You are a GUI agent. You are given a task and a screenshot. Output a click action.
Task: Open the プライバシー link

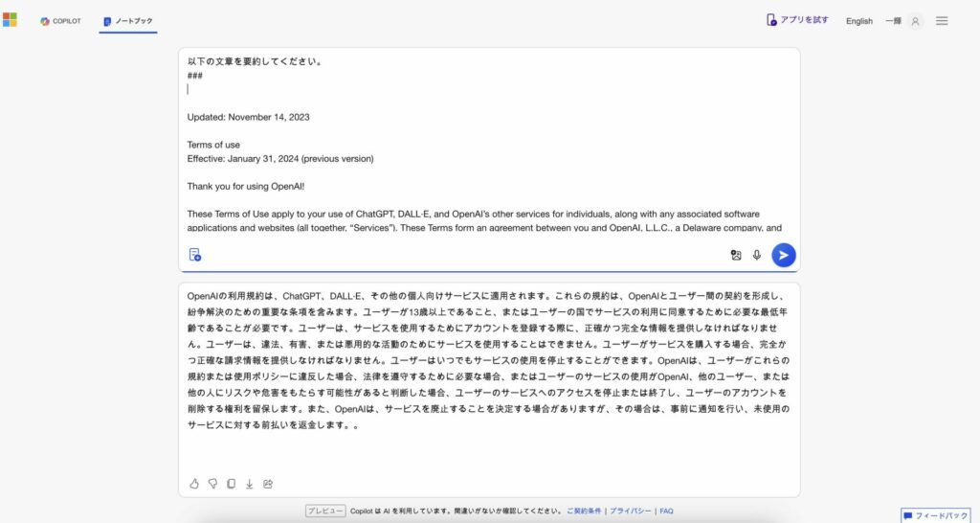click(630, 512)
